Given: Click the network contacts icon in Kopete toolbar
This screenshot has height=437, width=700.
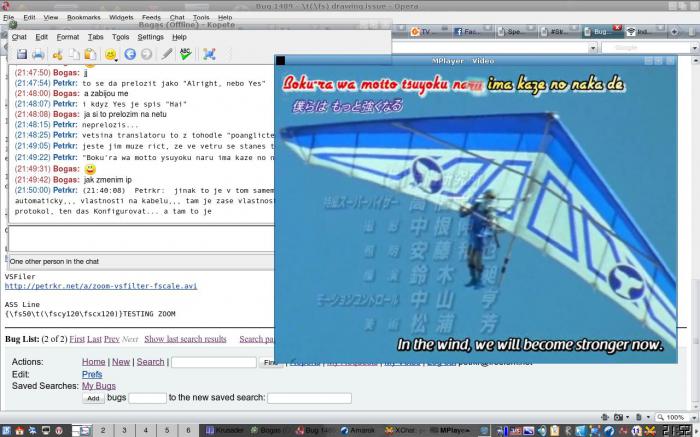Looking at the screenshot, I should 209,54.
